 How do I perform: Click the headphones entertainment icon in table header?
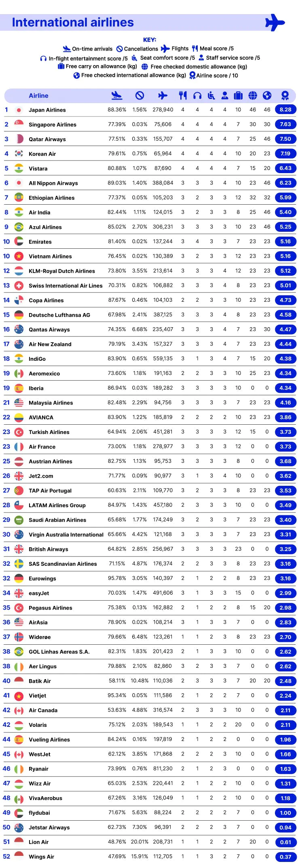click(x=197, y=95)
